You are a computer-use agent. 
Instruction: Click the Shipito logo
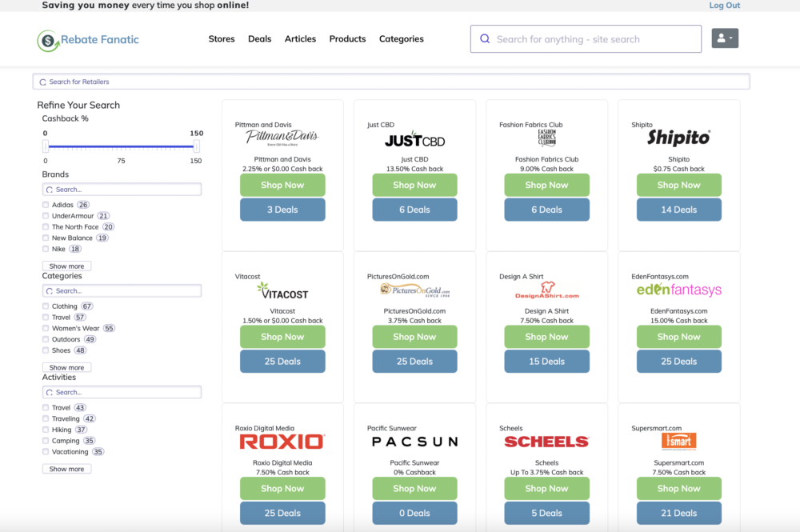coord(678,138)
